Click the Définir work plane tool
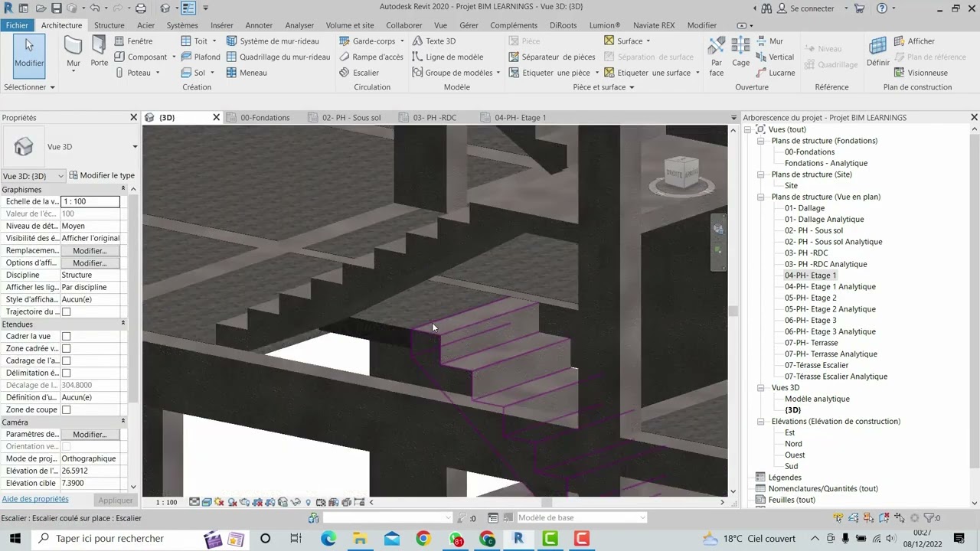980x551 pixels. (878, 51)
